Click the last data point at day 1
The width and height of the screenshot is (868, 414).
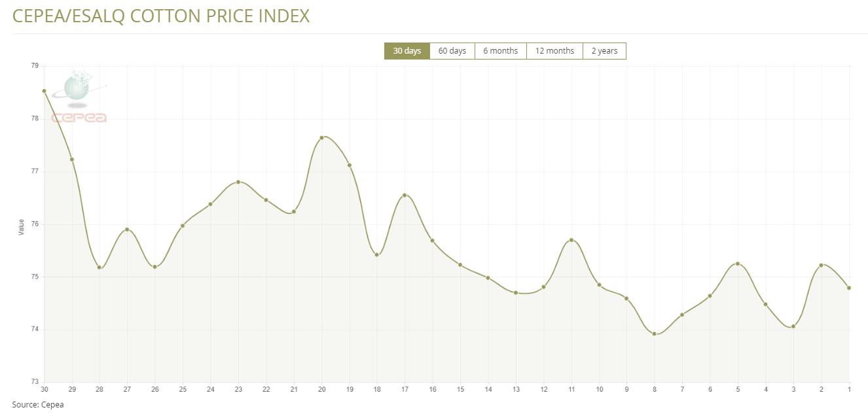(849, 288)
